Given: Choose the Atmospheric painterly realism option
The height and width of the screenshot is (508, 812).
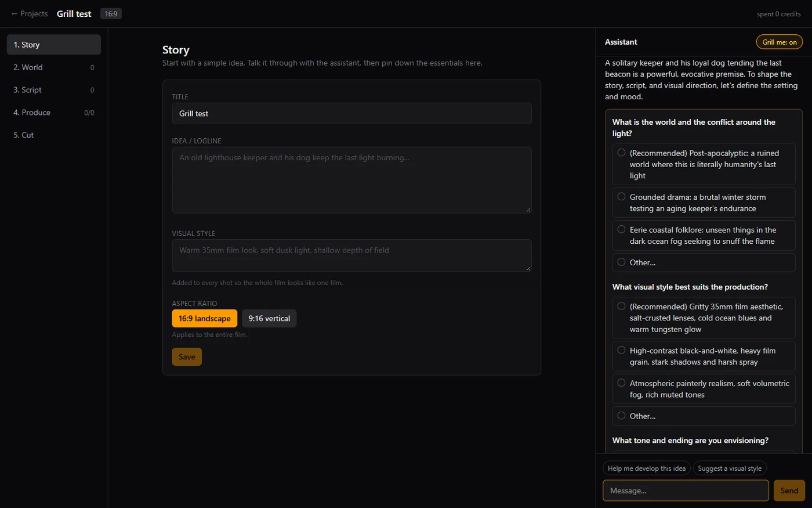Looking at the screenshot, I should pos(704,388).
